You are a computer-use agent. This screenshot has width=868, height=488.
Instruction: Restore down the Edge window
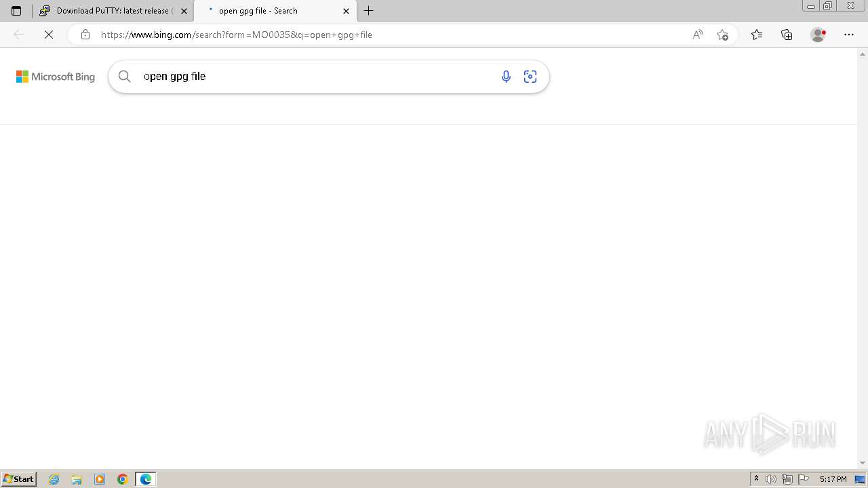coord(827,6)
